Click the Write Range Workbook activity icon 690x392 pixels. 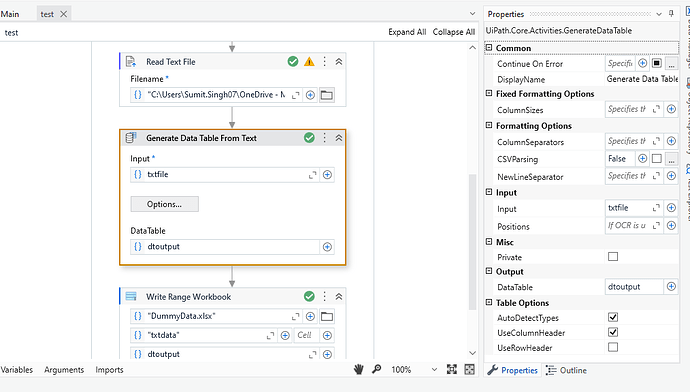[x=131, y=297]
